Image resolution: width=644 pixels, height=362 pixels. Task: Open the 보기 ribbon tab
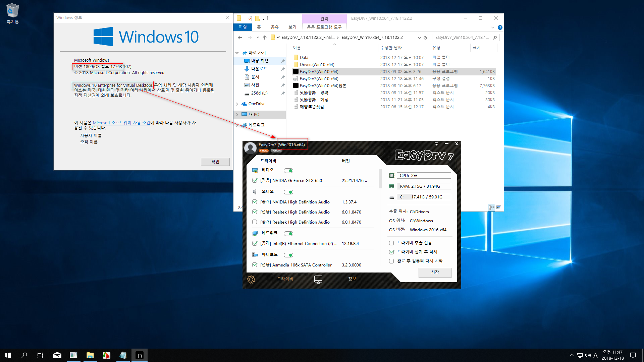(292, 27)
